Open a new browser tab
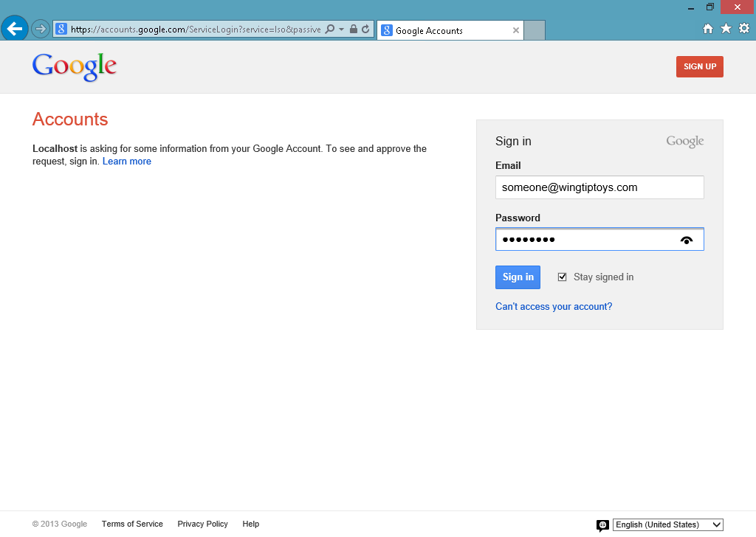Image resolution: width=756 pixels, height=537 pixels. (x=534, y=30)
